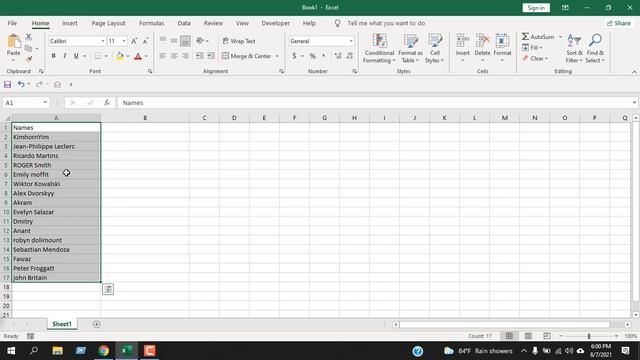The height and width of the screenshot is (360, 640).
Task: Apply Accounting number format dollar icon
Action: click(x=294, y=56)
